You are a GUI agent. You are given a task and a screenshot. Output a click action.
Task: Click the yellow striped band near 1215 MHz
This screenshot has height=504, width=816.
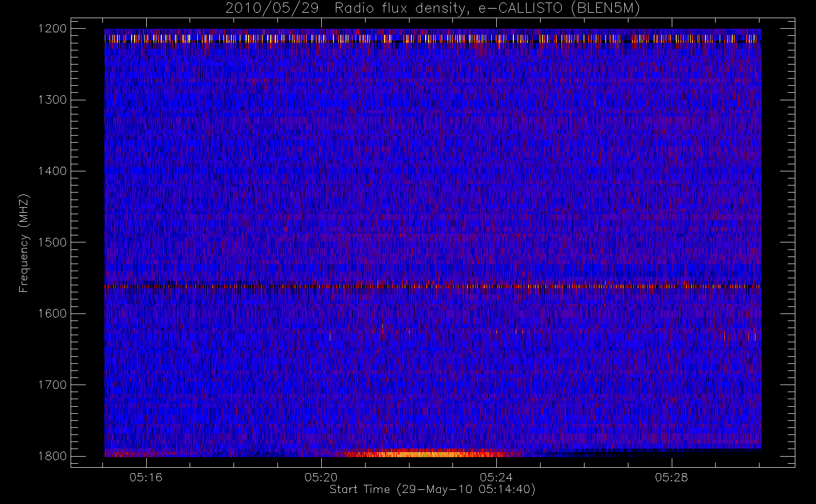[433, 38]
